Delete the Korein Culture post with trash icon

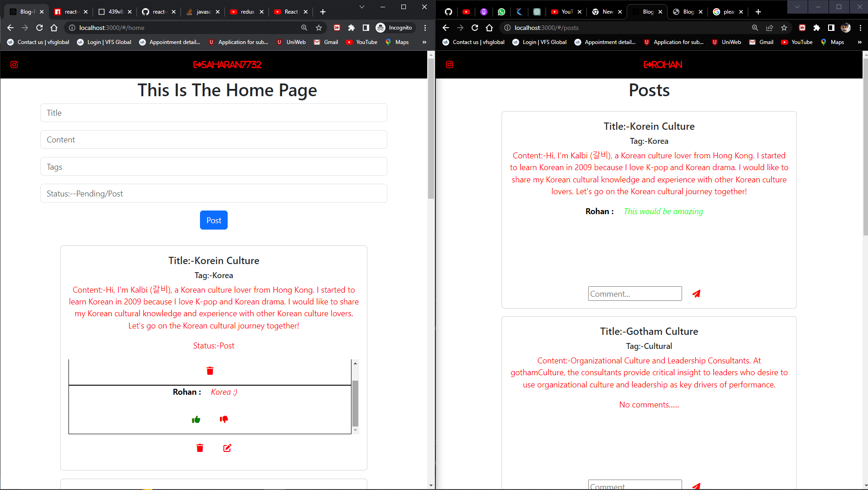pyautogui.click(x=200, y=448)
